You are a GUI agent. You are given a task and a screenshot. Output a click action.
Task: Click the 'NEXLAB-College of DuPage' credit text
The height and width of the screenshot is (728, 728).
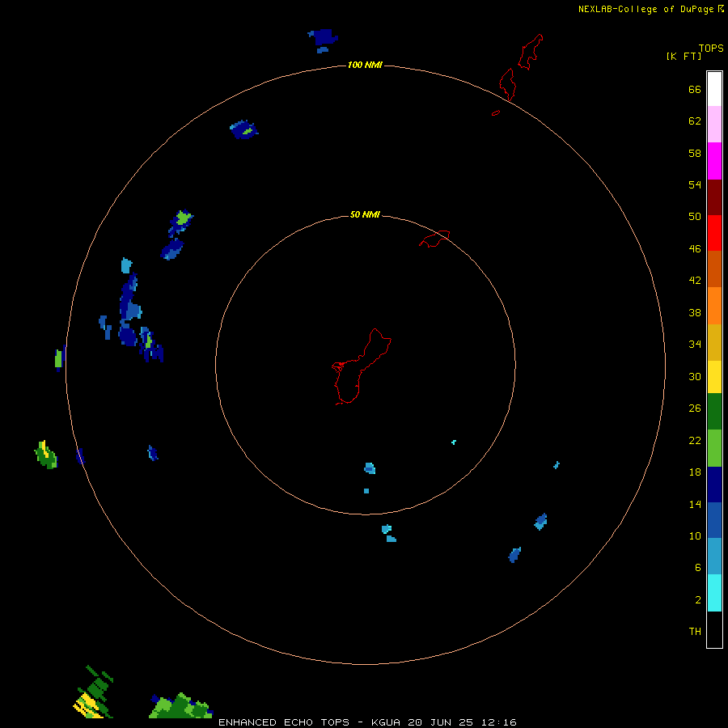point(645,9)
